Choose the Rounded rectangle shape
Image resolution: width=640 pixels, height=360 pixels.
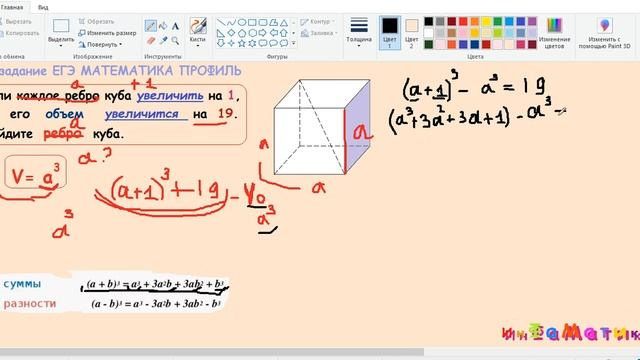click(263, 22)
